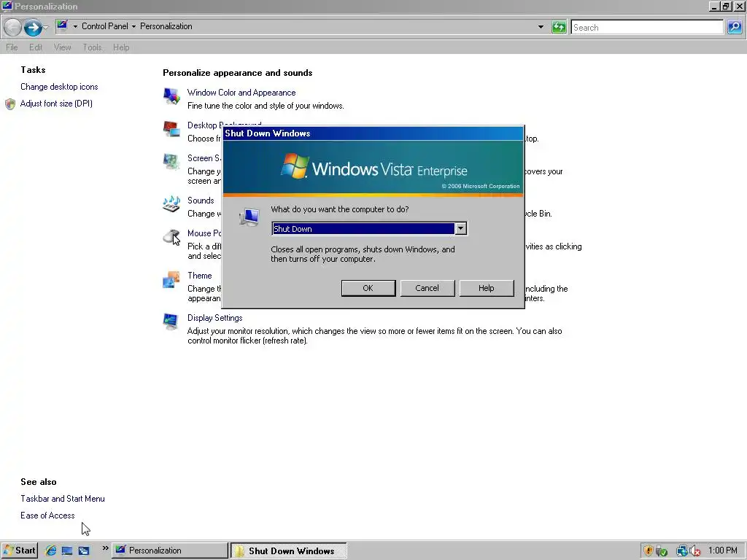This screenshot has width=747, height=560.
Task: Click the security shield tray icon
Action: coord(648,551)
